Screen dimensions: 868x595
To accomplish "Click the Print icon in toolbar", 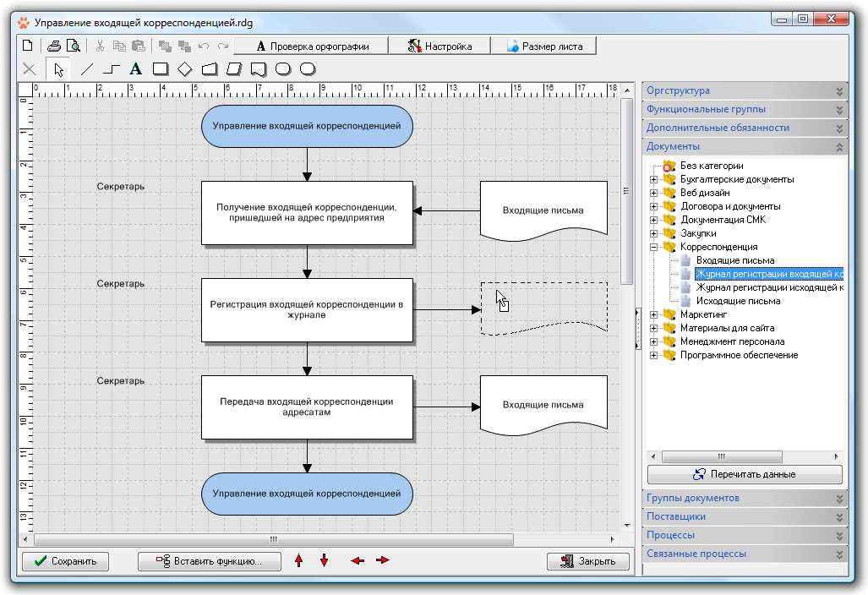I will [54, 46].
